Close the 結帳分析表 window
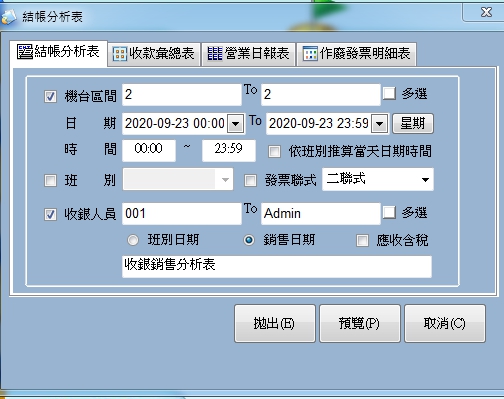The image size is (504, 399). [x=486, y=12]
